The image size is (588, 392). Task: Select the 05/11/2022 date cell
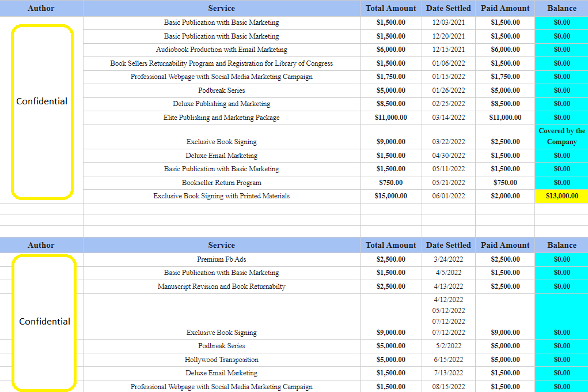pos(449,169)
